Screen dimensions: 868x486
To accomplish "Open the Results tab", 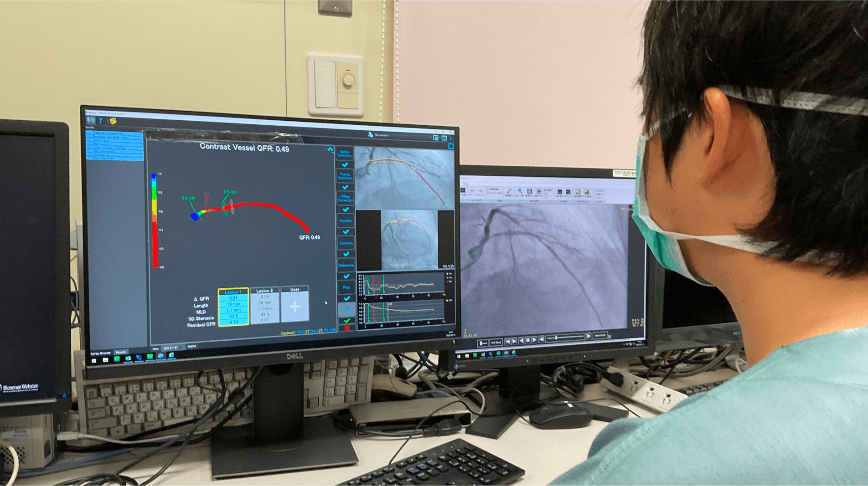I will pos(121,352).
